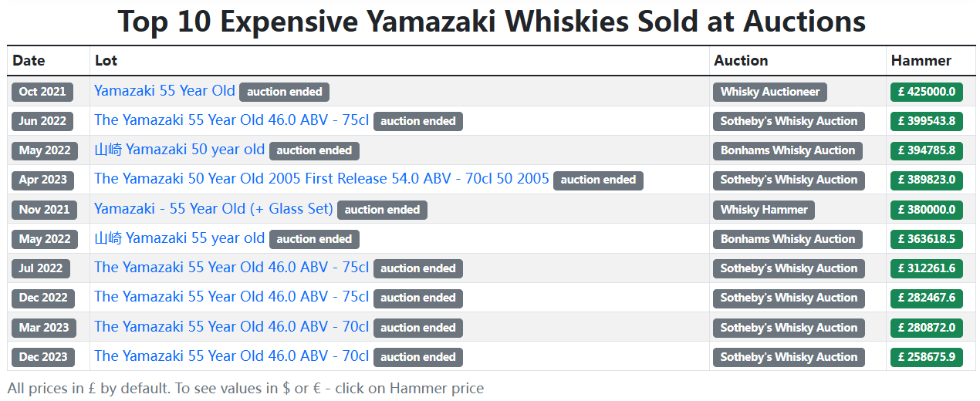
Task: Switch currency on £ 363618.5 hammer price
Action: 926,239
